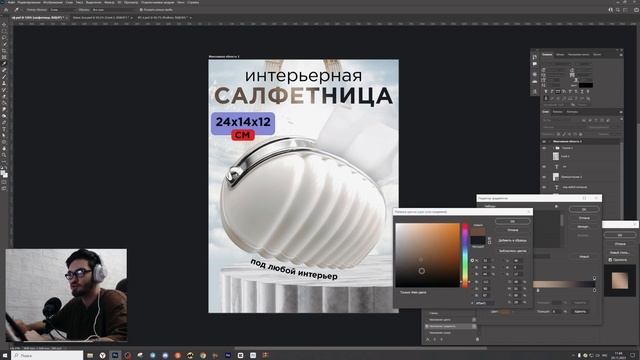Open the Файл menu
640x360 pixels.
[x=11, y=2]
